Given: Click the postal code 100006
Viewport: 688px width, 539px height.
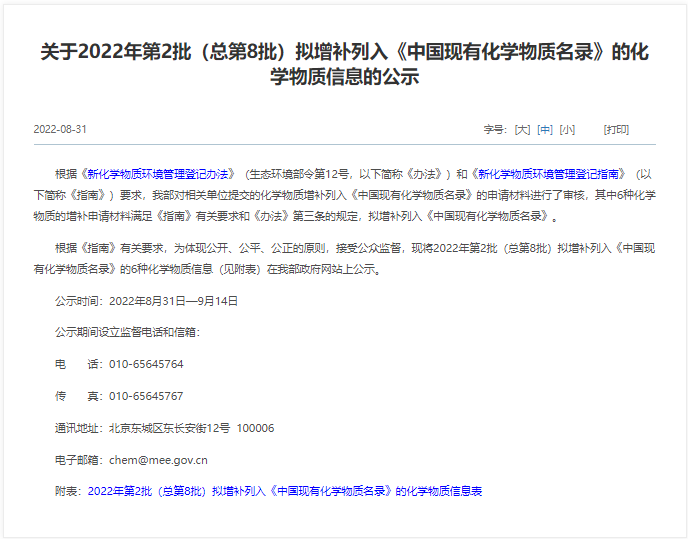Looking at the screenshot, I should pyautogui.click(x=255, y=428).
